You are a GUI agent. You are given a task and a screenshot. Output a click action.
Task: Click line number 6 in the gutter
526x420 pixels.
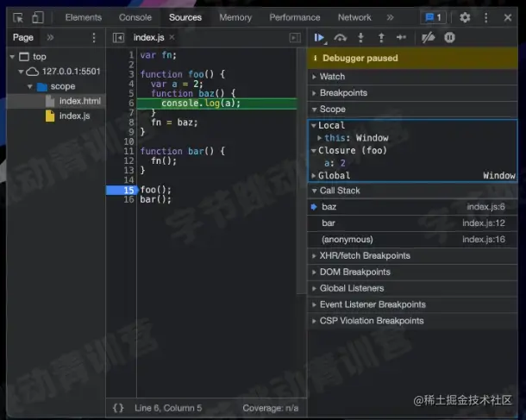pyautogui.click(x=131, y=103)
